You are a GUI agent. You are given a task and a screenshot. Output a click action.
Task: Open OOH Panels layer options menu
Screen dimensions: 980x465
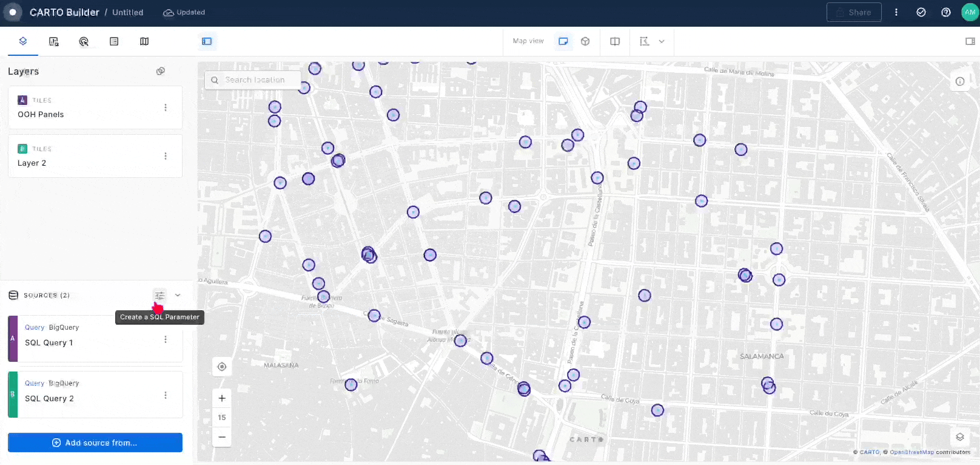tap(166, 107)
